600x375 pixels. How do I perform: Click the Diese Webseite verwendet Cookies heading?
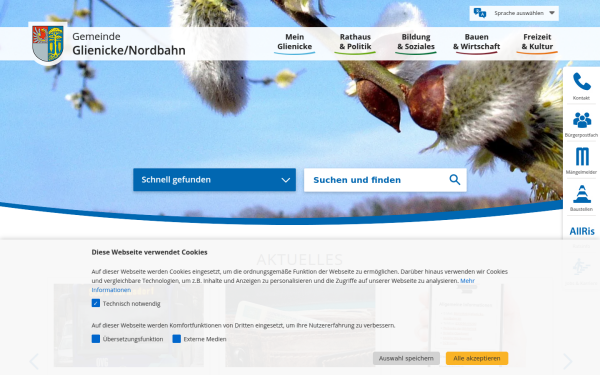click(149, 252)
